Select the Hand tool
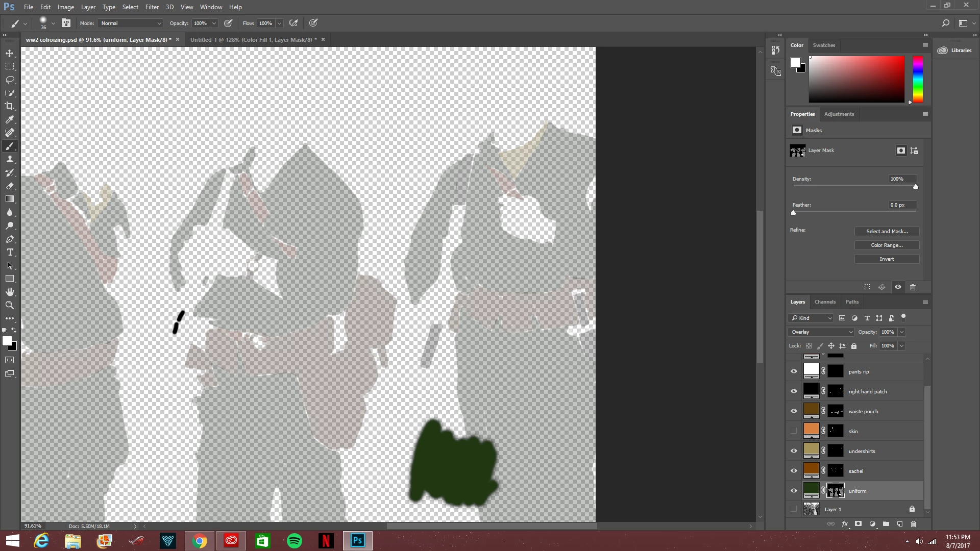 point(10,292)
